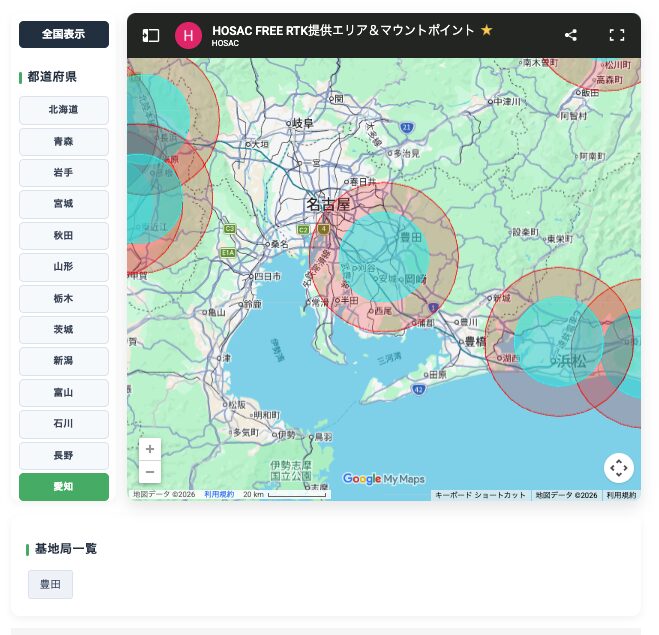Select 石川 prefecture
The width and height of the screenshot is (659, 635).
pyautogui.click(x=64, y=424)
